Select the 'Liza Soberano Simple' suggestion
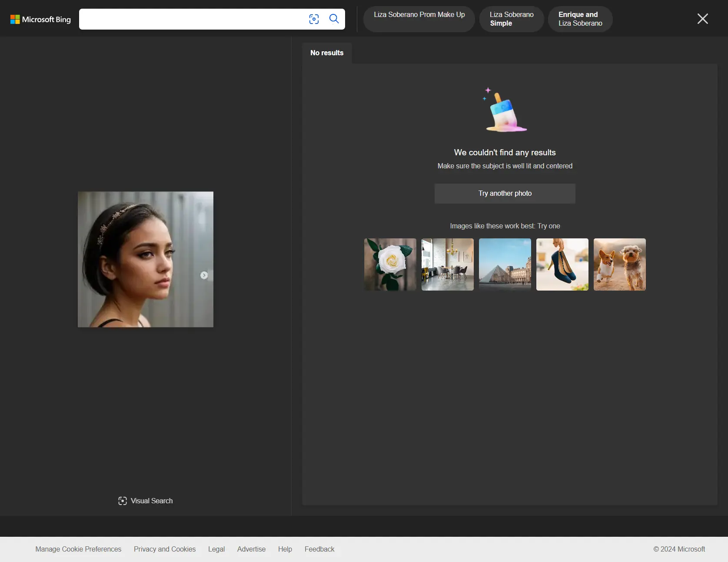The image size is (728, 562). pyautogui.click(x=511, y=19)
